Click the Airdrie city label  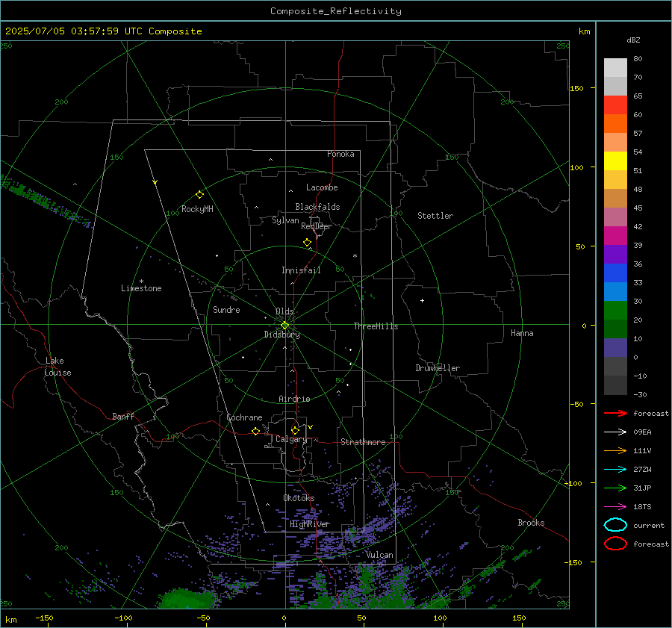tap(294, 399)
